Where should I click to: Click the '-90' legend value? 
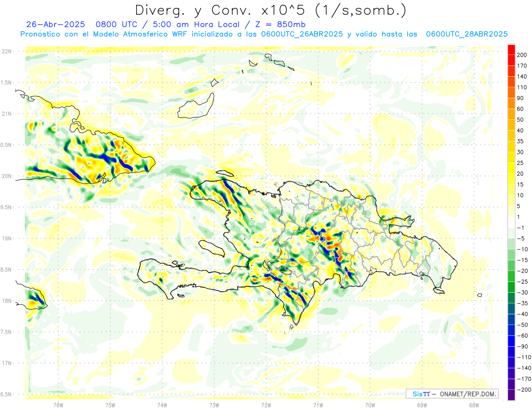(x=522, y=346)
